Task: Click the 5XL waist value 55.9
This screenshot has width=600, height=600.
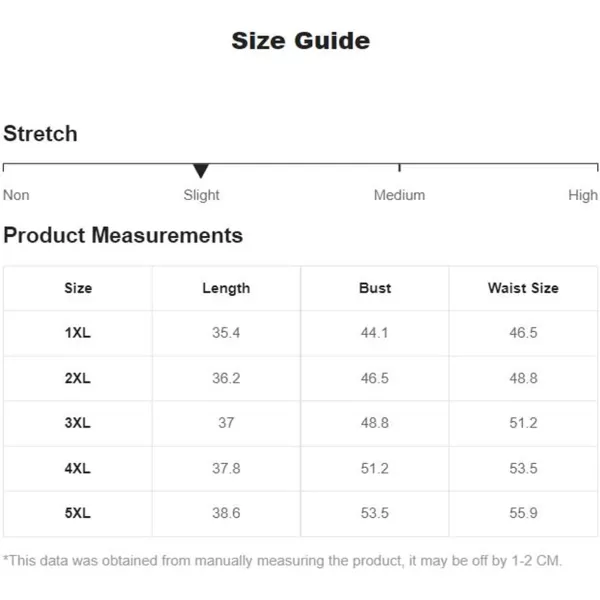Action: [x=523, y=513]
